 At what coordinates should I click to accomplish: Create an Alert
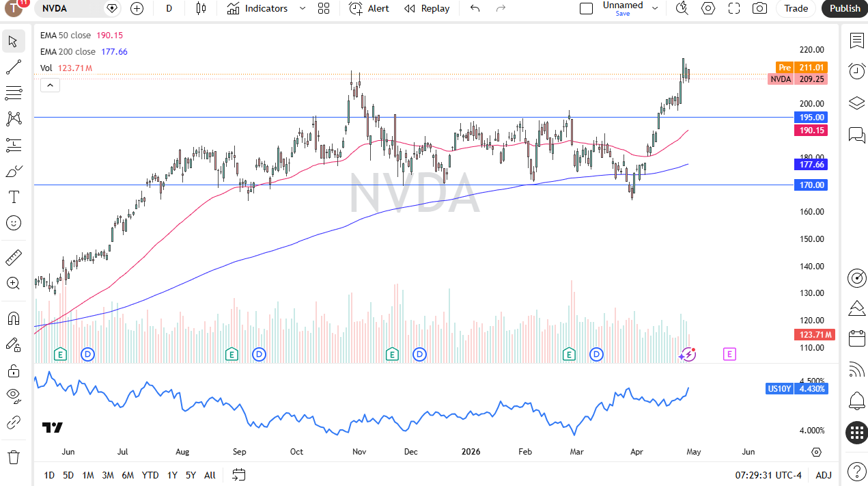pyautogui.click(x=369, y=8)
